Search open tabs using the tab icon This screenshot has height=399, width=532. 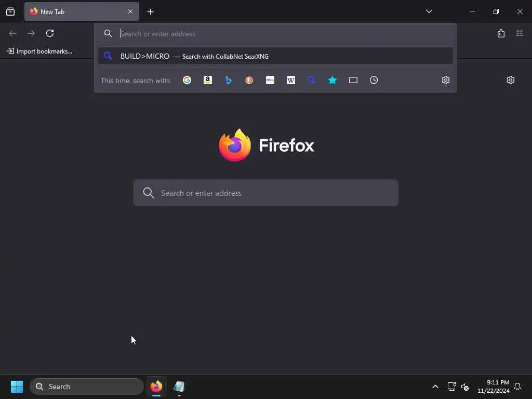[353, 80]
